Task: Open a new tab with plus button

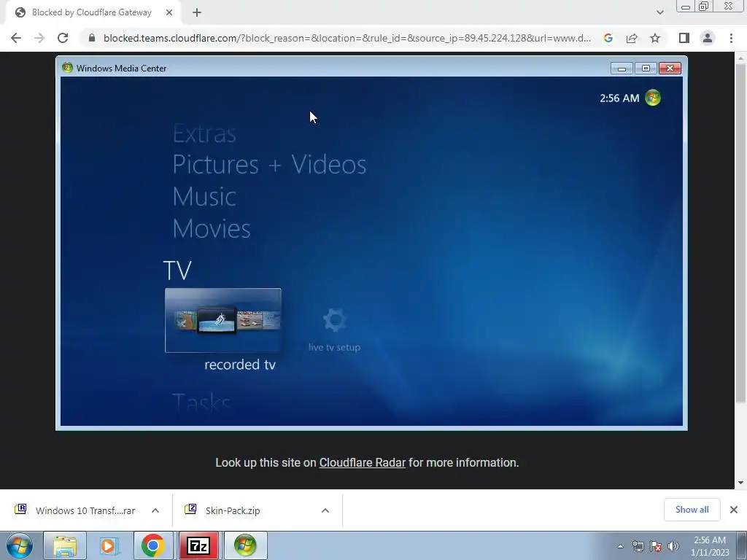Action: 197,12
